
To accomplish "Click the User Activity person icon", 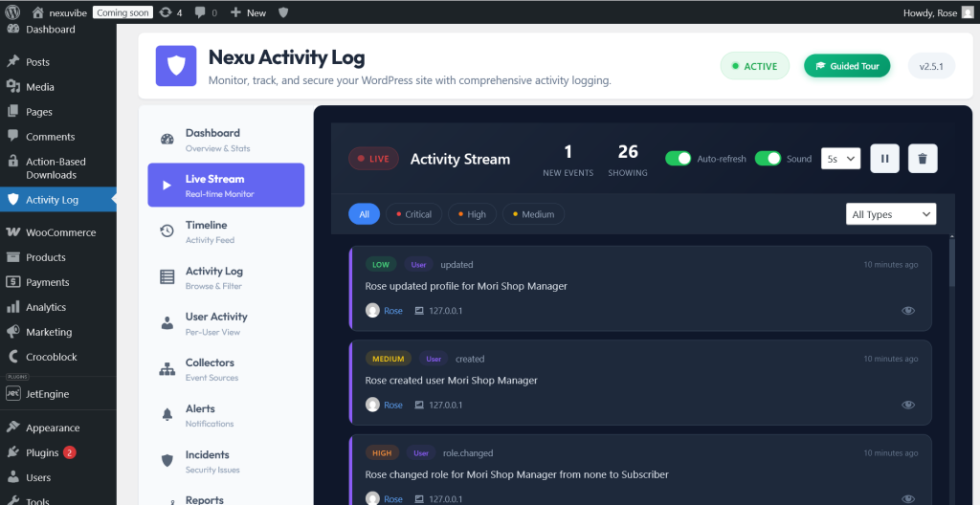I will [167, 323].
